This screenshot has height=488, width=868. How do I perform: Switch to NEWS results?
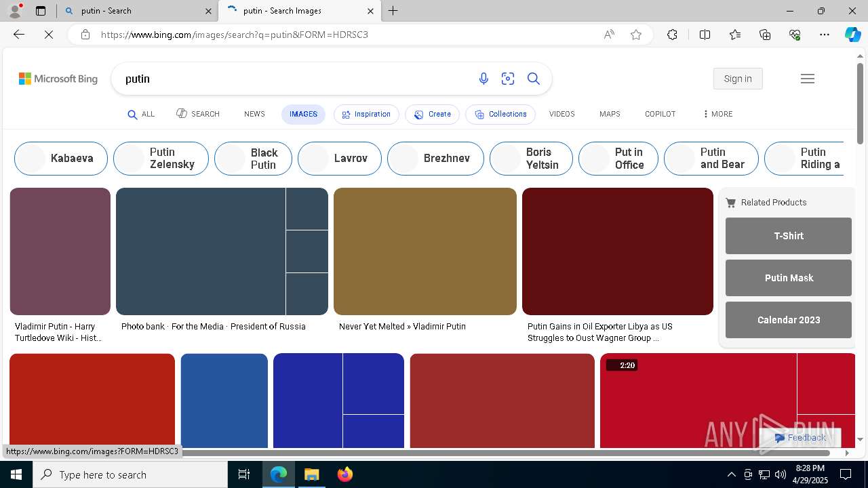pos(254,114)
